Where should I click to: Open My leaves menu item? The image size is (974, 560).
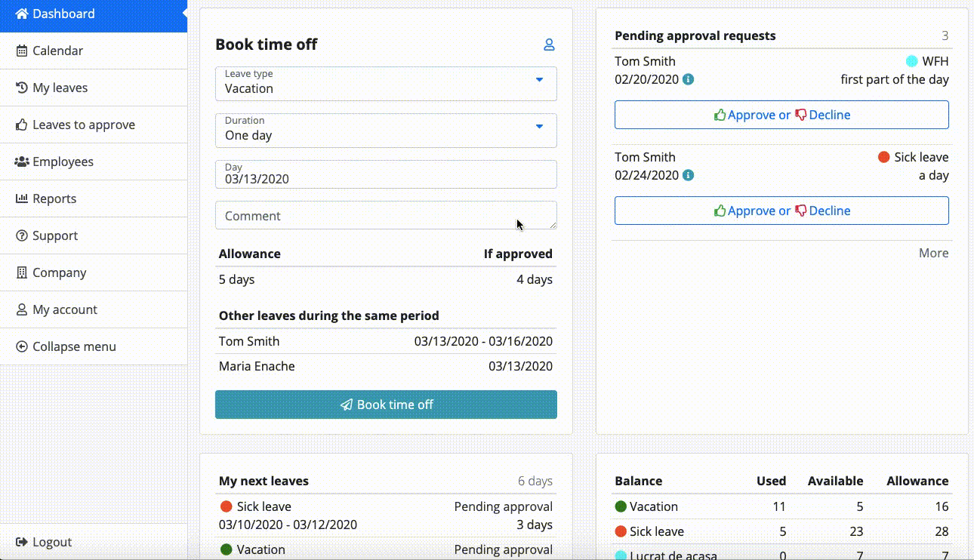click(94, 88)
